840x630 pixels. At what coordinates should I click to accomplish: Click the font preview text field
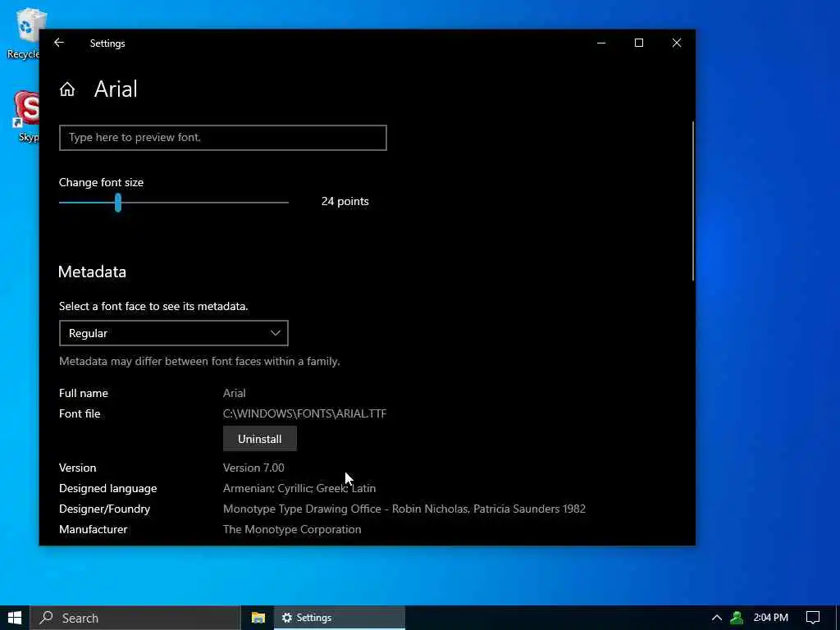[x=223, y=138]
